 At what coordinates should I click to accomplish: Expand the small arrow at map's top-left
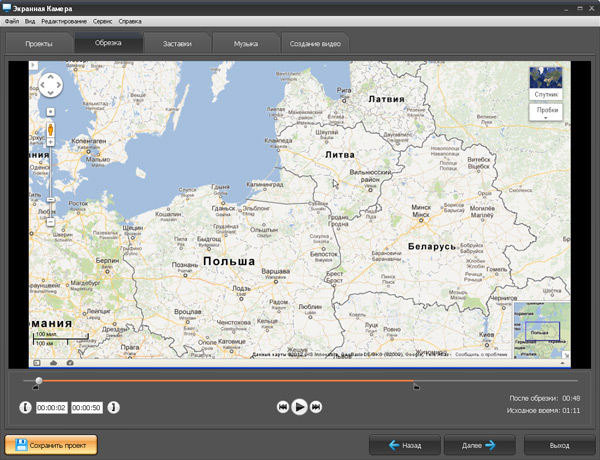(x=34, y=66)
